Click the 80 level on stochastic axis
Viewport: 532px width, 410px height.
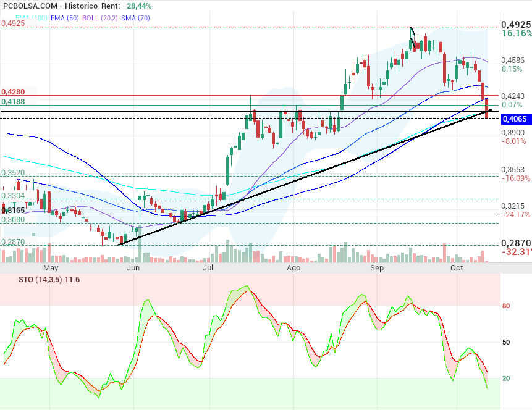(505, 306)
